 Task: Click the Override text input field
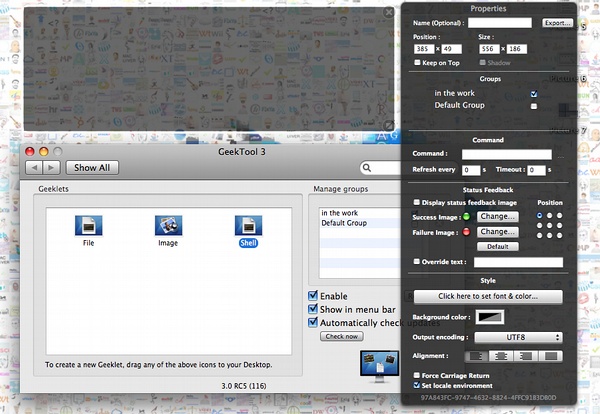point(518,262)
